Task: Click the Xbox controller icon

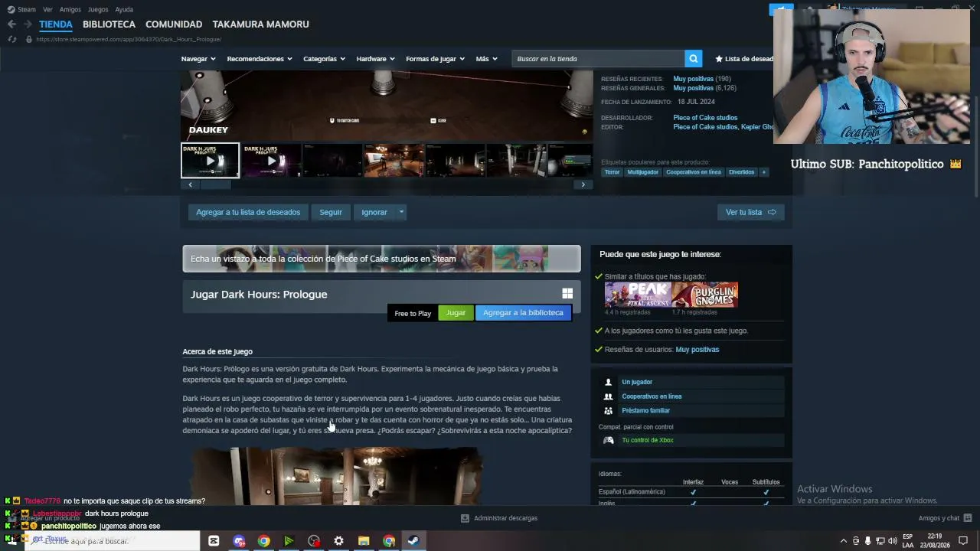Action: pyautogui.click(x=609, y=440)
